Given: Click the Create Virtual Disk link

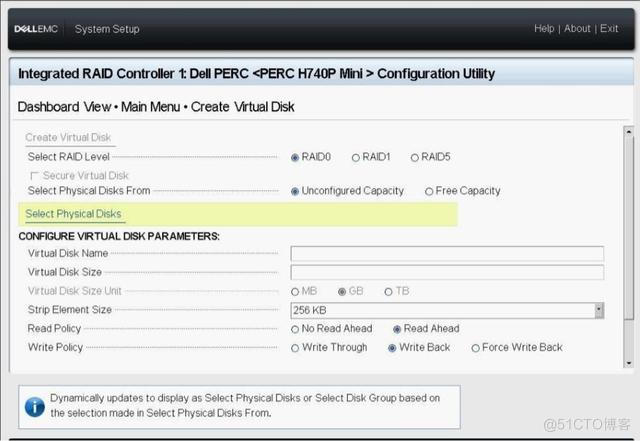Looking at the screenshot, I should [x=68, y=138].
